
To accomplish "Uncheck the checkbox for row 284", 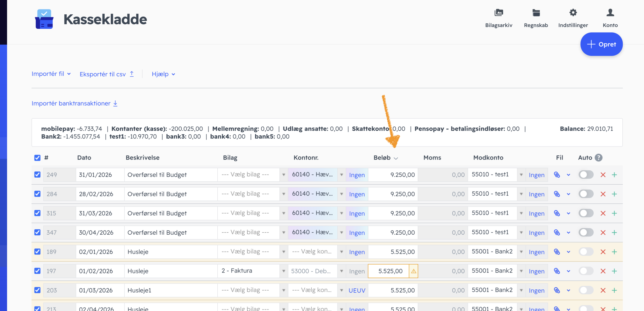I will tap(37, 194).
